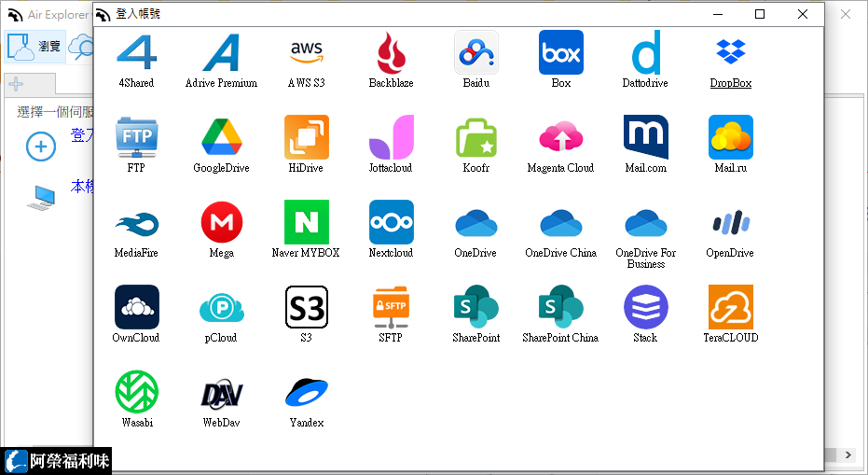Maximize the 登入帳號 dialog window
The width and height of the screenshot is (868, 475).
click(760, 14)
